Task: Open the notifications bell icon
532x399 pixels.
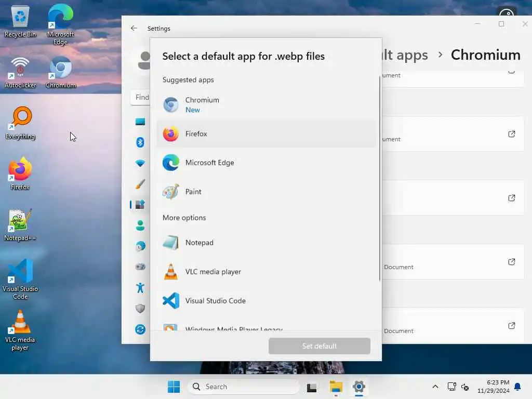Action: 518,387
